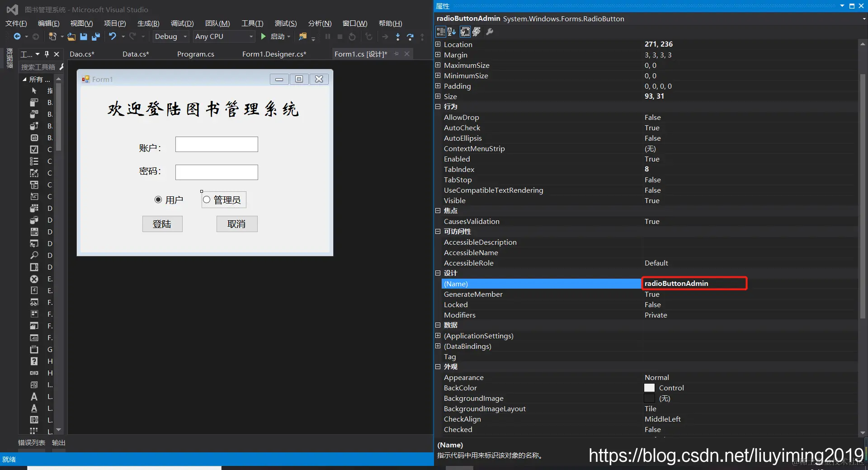Open the object selector dropdown in the Properties panel
The image size is (868, 470).
(864, 19)
